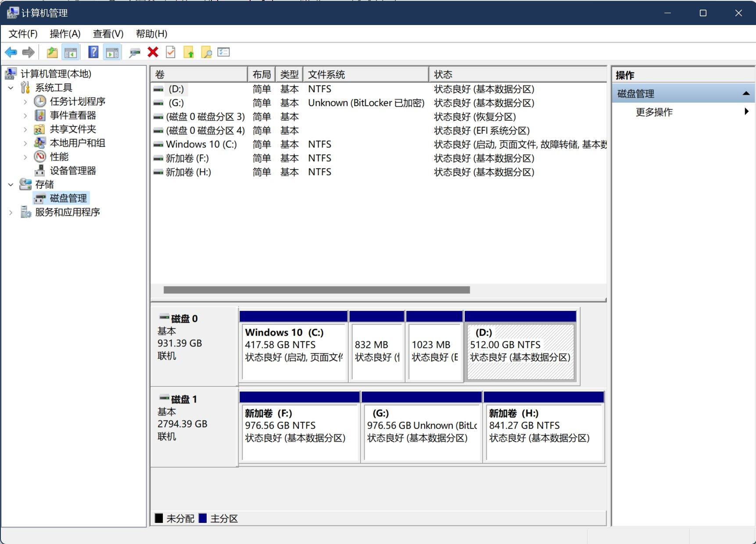Sort by the 类型 column header

pyautogui.click(x=290, y=75)
